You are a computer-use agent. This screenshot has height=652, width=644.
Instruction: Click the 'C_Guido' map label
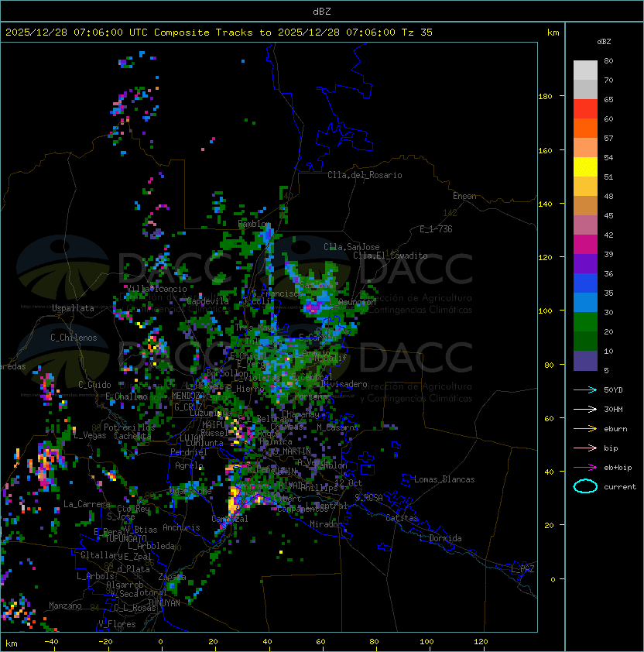(x=94, y=385)
